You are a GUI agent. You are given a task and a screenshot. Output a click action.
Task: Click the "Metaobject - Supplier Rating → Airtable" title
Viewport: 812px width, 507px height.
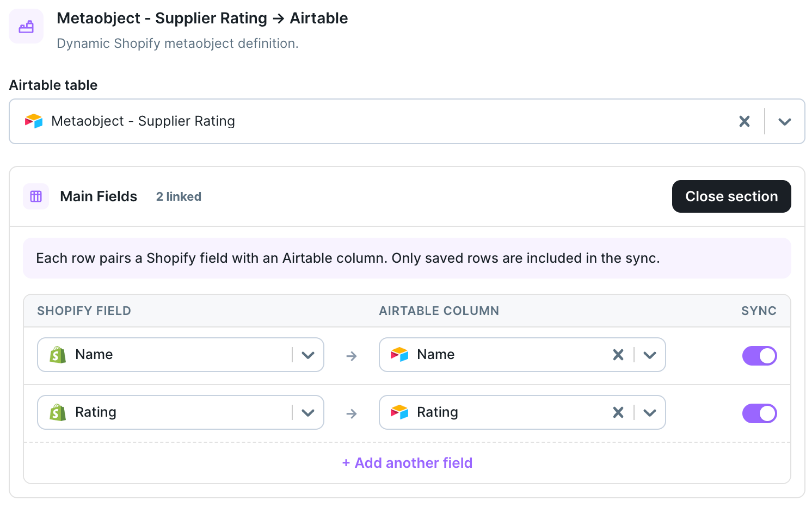[202, 18]
